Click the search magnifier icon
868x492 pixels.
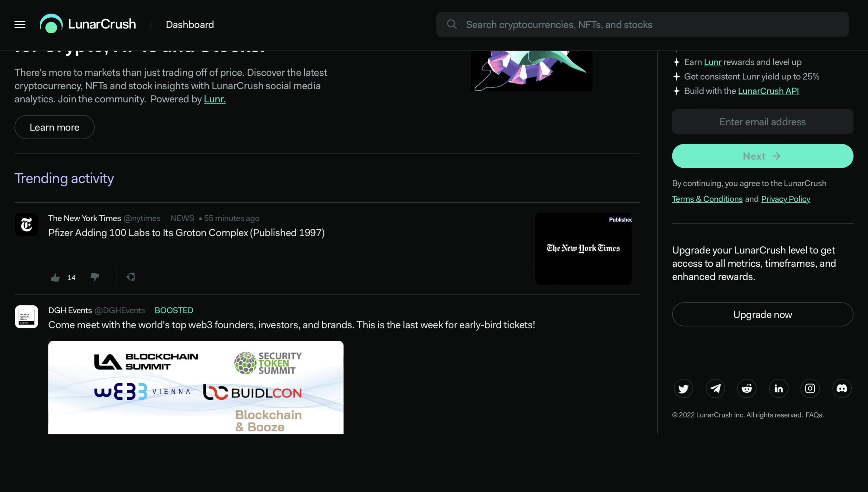(x=452, y=24)
